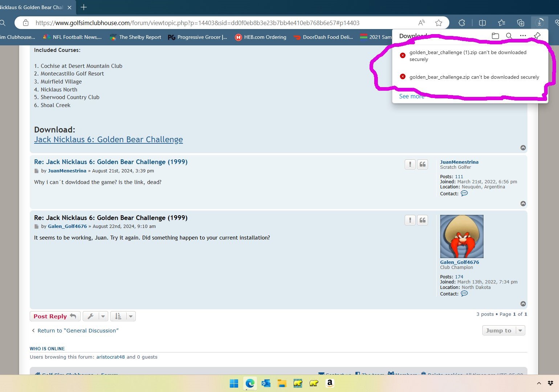Open The Shelby Report bookmark

tap(135, 37)
